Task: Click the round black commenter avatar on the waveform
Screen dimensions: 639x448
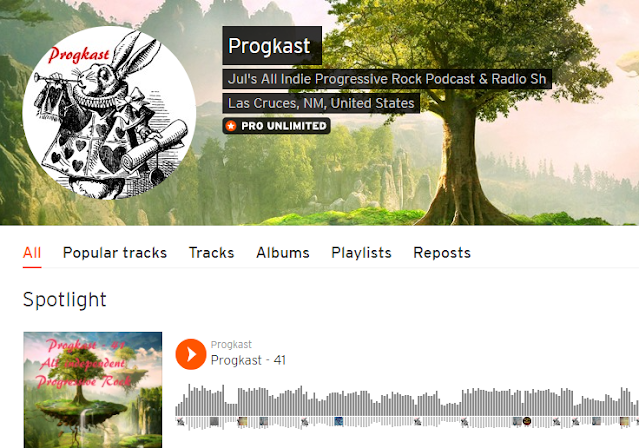Action: pyautogui.click(x=527, y=421)
